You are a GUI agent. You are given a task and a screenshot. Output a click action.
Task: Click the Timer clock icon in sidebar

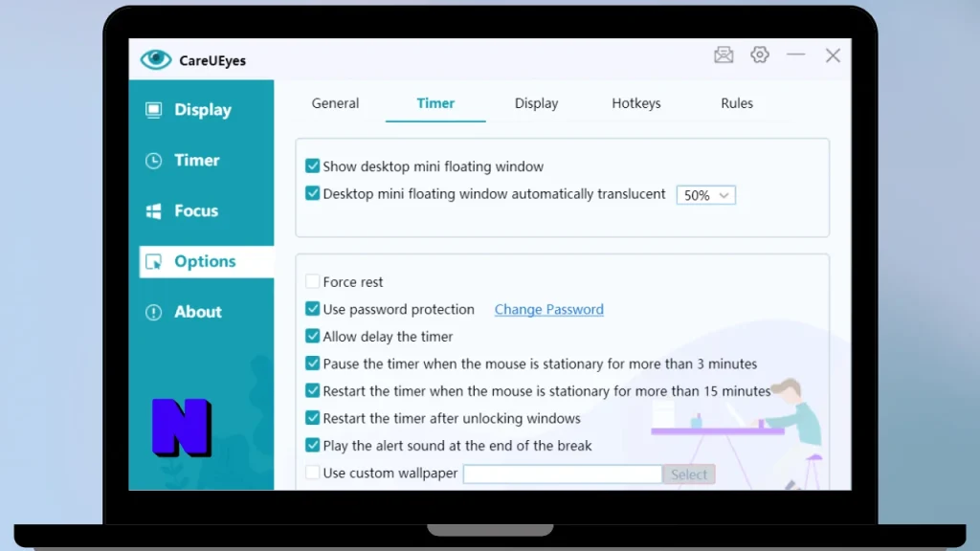[153, 161]
